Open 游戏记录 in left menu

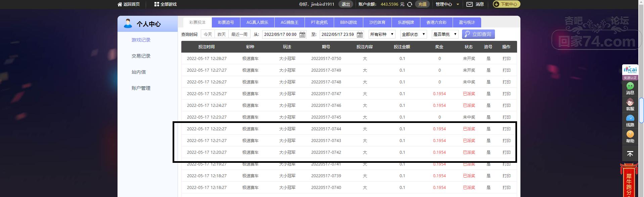[x=141, y=40]
